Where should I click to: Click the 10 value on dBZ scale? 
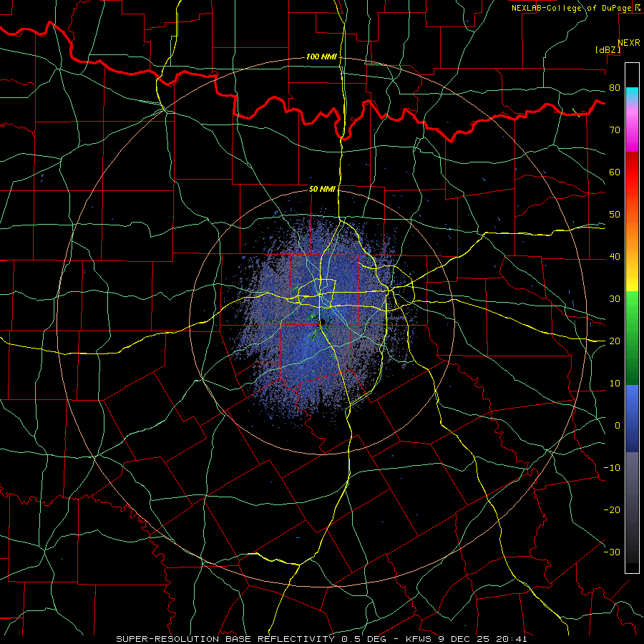tap(615, 384)
